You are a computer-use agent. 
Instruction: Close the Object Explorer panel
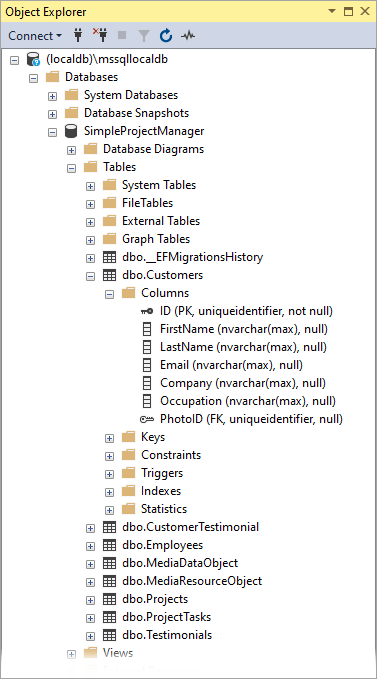365,12
